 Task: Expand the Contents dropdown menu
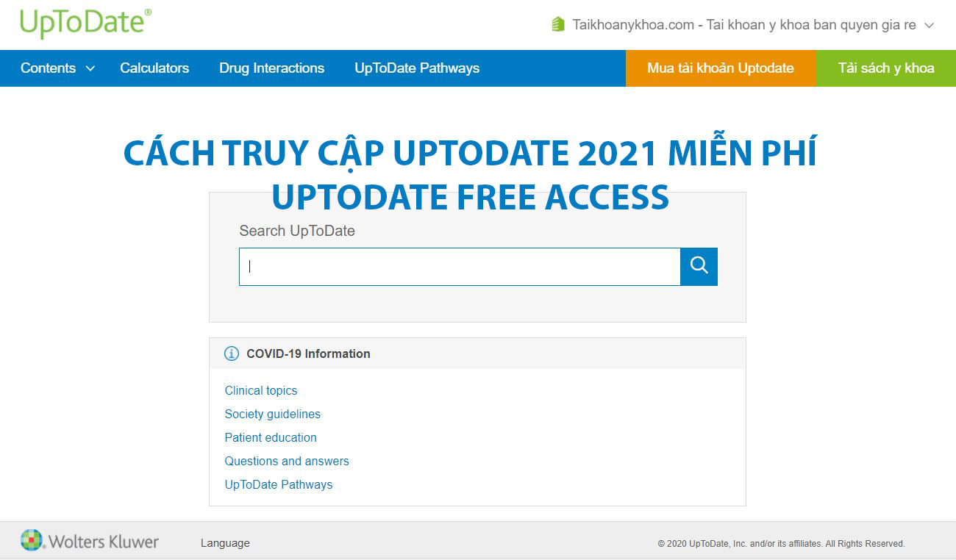[x=58, y=68]
